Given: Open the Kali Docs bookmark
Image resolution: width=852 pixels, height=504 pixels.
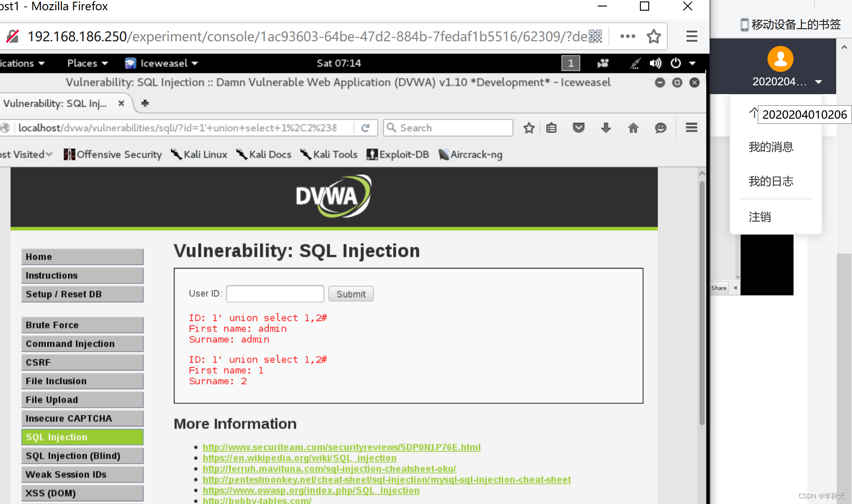Looking at the screenshot, I should point(264,154).
